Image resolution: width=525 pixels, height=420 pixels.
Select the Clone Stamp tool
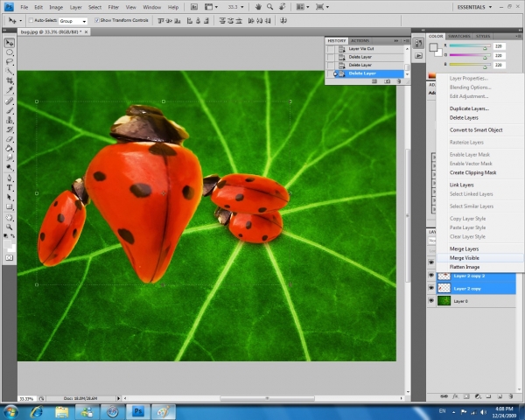(10, 120)
